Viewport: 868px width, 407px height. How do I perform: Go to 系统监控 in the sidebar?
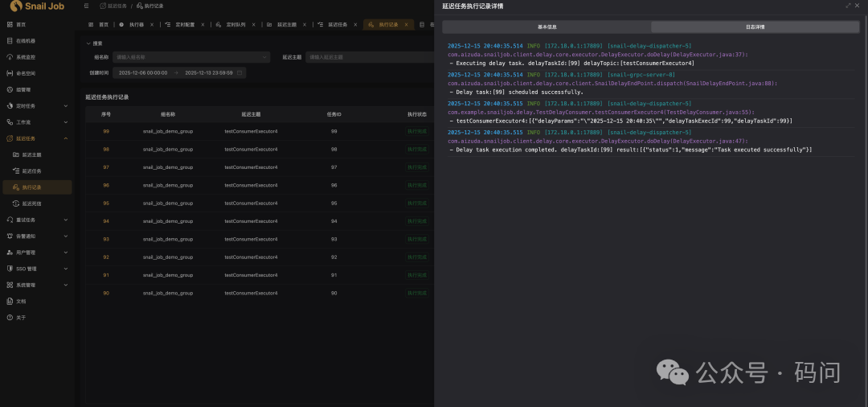(x=25, y=57)
